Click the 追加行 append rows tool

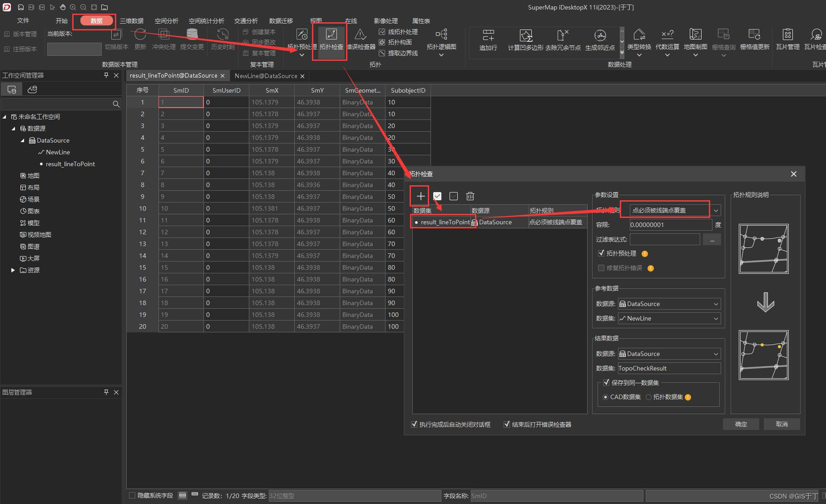488,40
